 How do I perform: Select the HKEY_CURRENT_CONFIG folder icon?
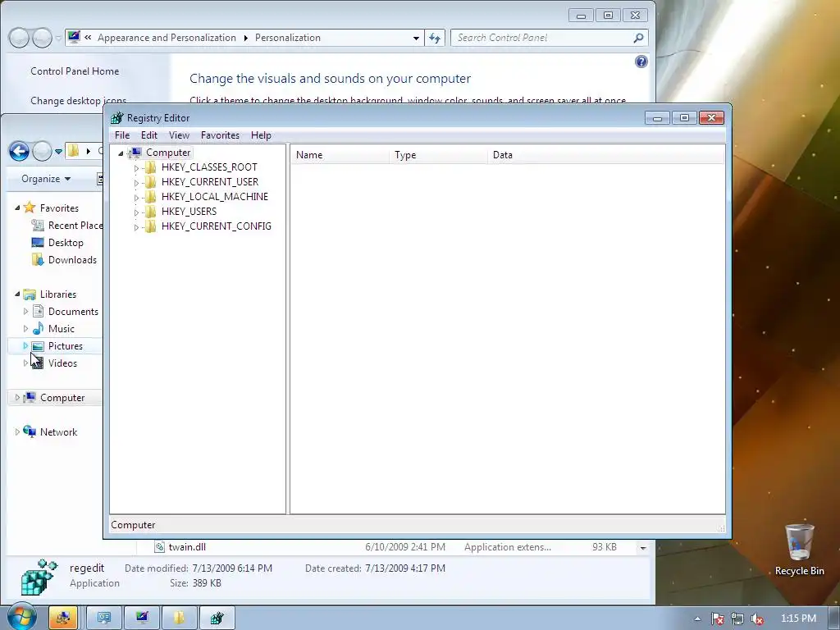point(151,226)
